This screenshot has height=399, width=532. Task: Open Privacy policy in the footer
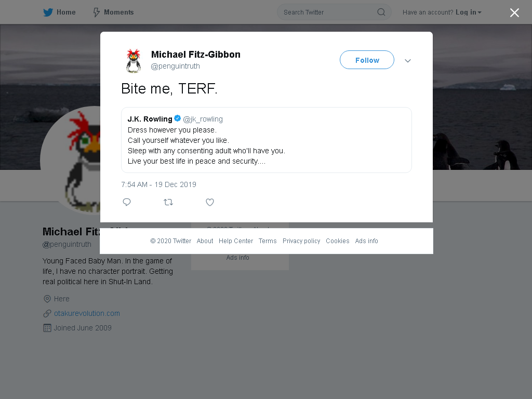tap(301, 241)
